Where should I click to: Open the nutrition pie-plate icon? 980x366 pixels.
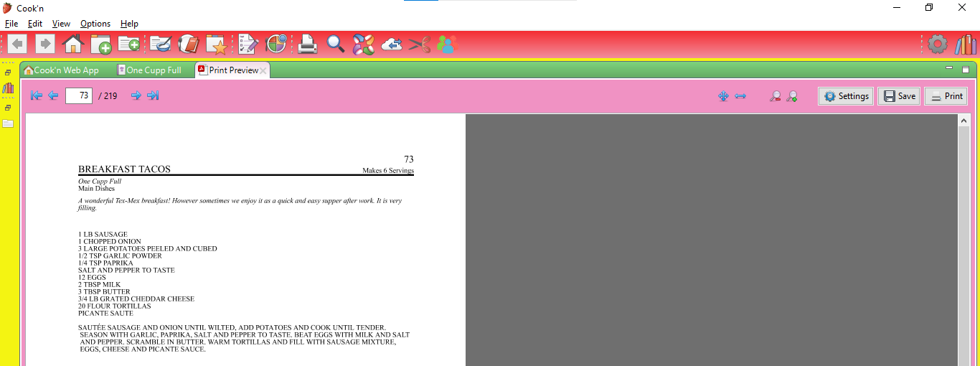coord(277,44)
